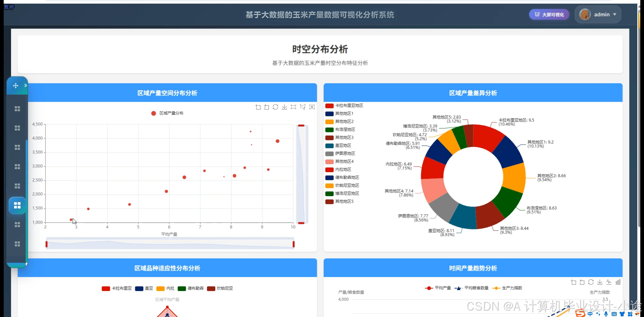
Task: Switch time trend chart to bar view
Action: click(618, 282)
